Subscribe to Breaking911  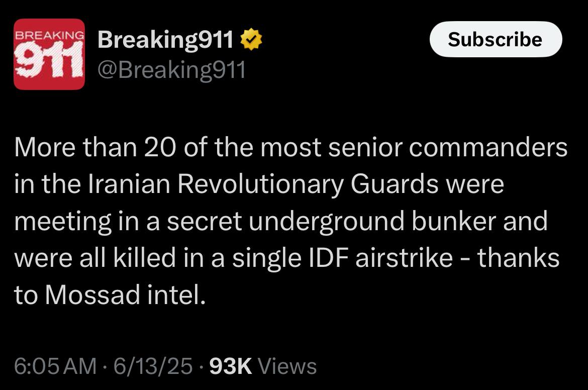496,39
